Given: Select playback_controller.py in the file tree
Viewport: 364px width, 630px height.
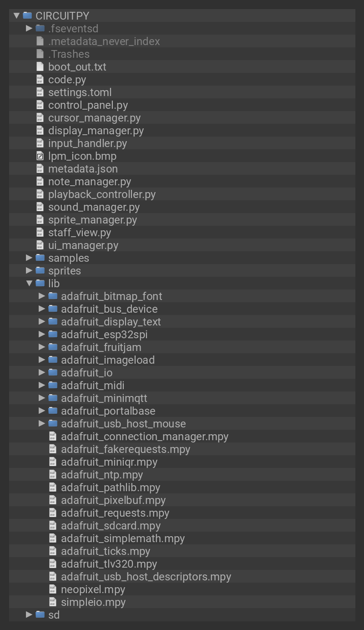Looking at the screenshot, I should (102, 194).
